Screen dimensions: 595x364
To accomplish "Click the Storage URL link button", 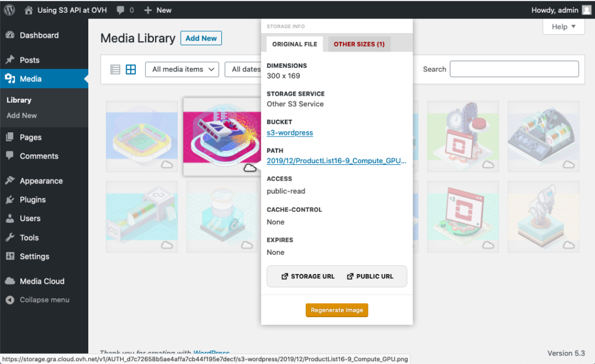I will tap(308, 276).
